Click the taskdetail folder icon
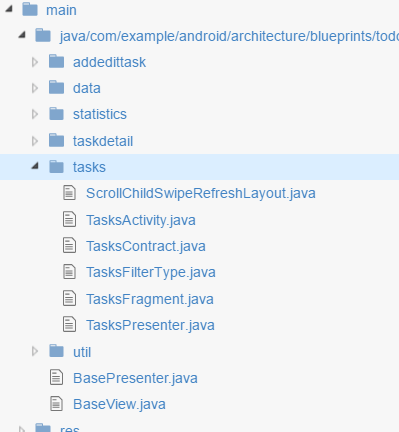The image size is (399, 432). pos(56,140)
